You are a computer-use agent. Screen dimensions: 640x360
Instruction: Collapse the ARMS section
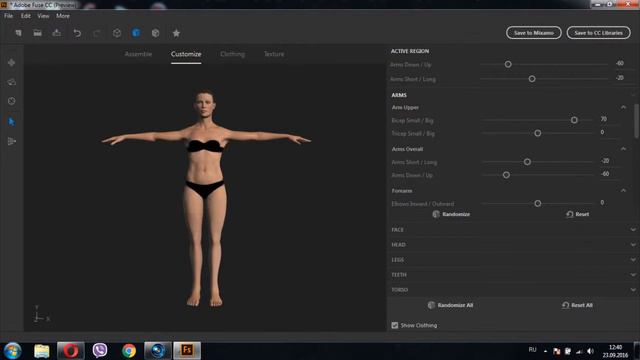[x=633, y=95]
